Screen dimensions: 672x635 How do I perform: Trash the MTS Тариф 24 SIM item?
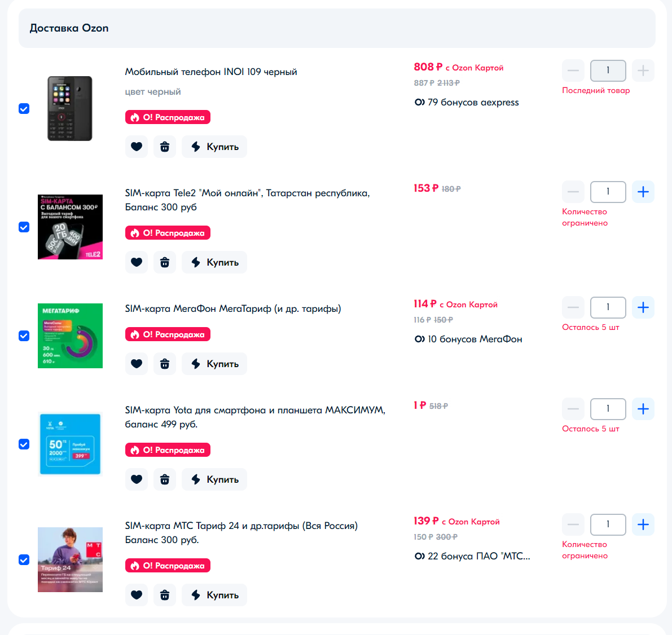point(165,595)
